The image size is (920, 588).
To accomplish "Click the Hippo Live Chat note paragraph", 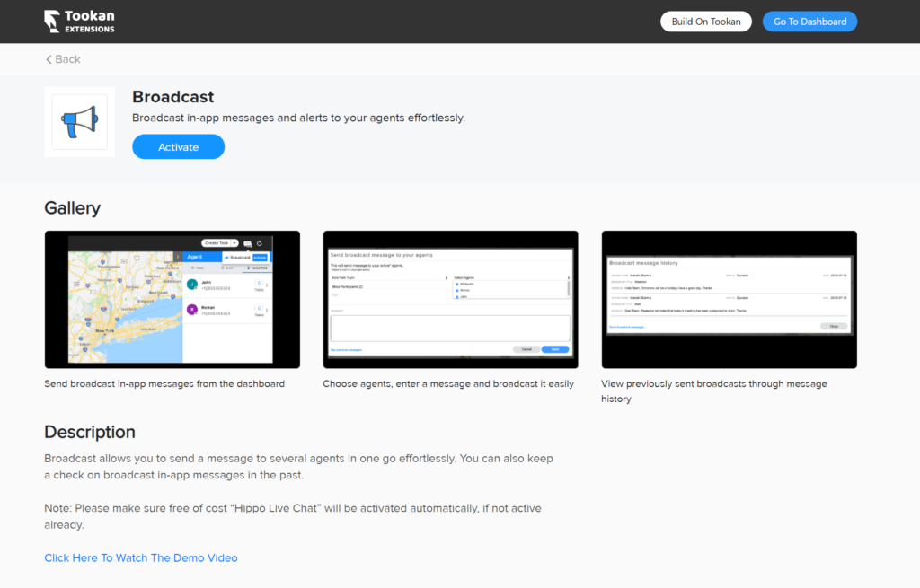I will pos(293,516).
